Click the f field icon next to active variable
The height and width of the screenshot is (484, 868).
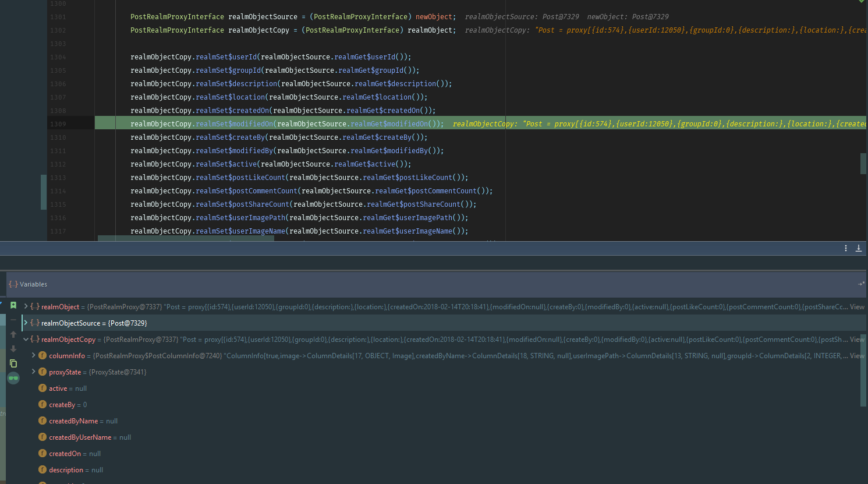click(42, 388)
